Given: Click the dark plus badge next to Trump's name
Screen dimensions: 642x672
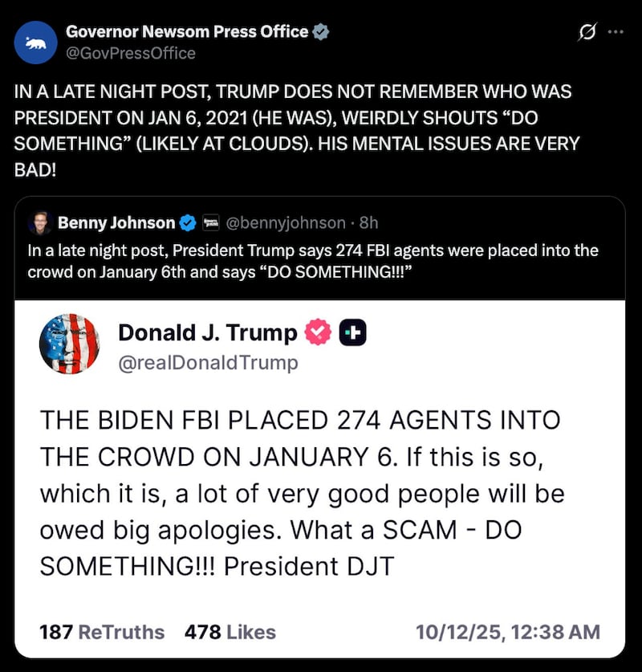Looking at the screenshot, I should pos(352,332).
